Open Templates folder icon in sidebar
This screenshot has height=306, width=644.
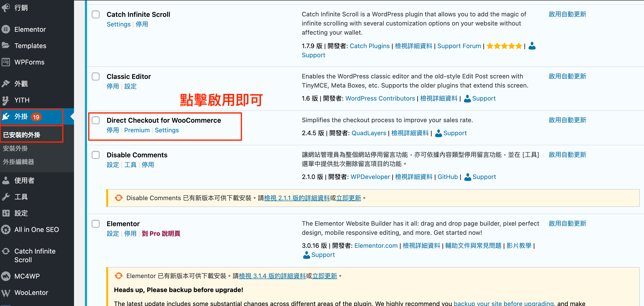click(x=6, y=45)
